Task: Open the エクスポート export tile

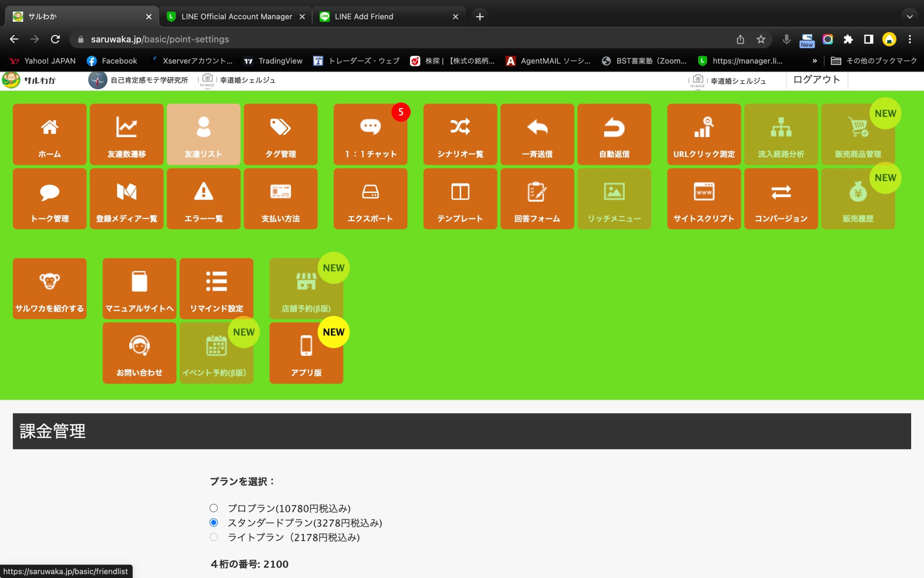Action: click(x=371, y=199)
